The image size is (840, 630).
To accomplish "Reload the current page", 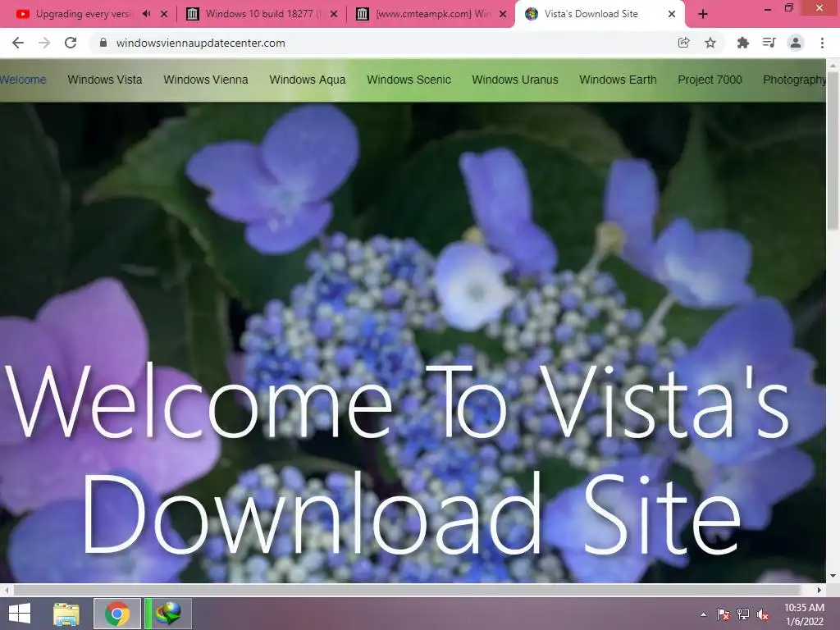I will [x=71, y=43].
